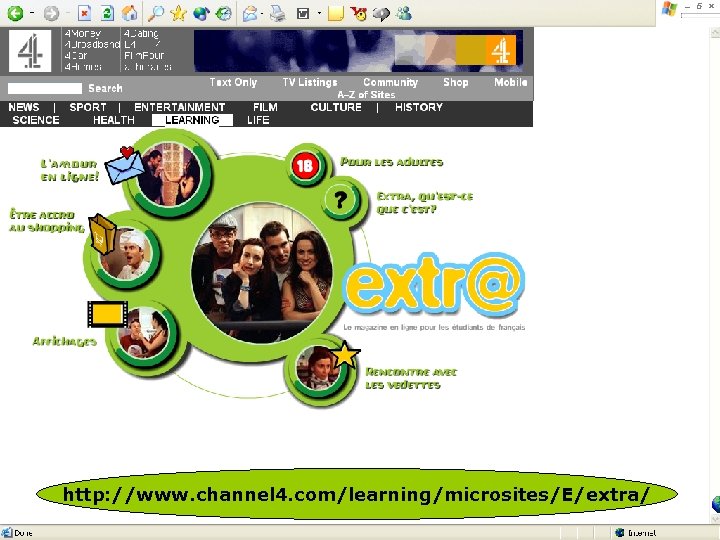
Task: Open the Search magnifier toolbar icon
Action: [x=156, y=14]
